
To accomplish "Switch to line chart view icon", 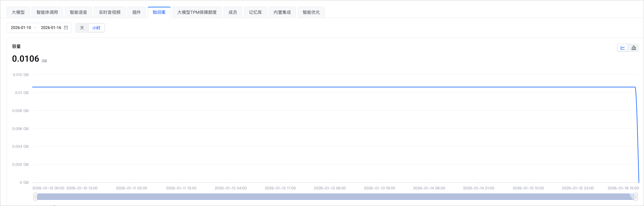I will coord(622,48).
